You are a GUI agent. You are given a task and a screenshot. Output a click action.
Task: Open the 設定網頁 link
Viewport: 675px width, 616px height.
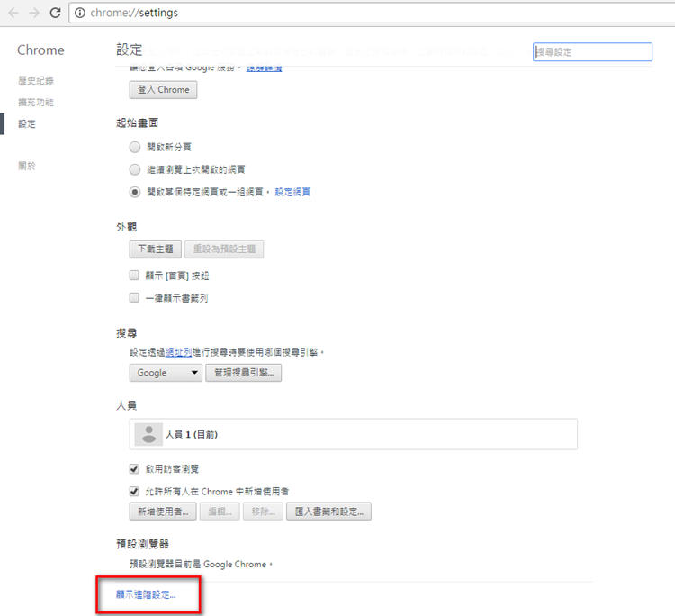[x=292, y=192]
